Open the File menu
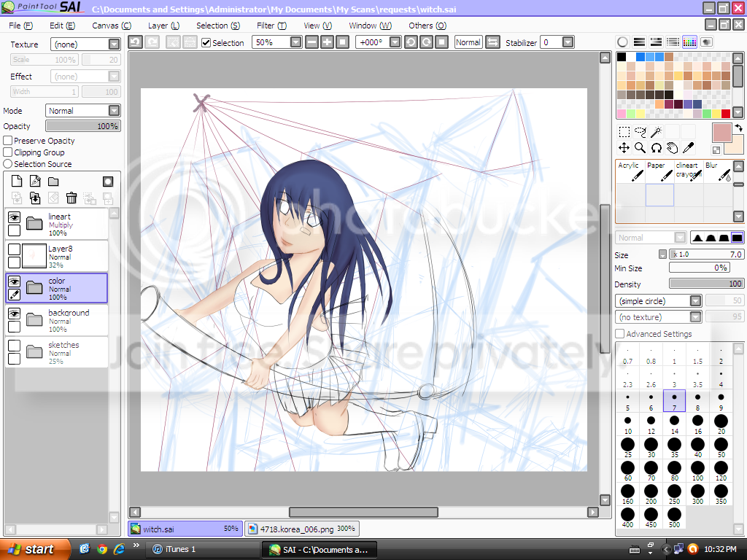This screenshot has width=747, height=560. point(21,26)
